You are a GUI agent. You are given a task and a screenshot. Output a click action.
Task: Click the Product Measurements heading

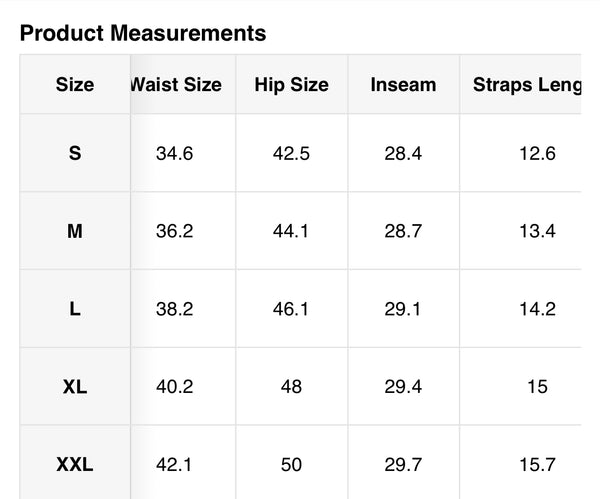pyautogui.click(x=143, y=33)
